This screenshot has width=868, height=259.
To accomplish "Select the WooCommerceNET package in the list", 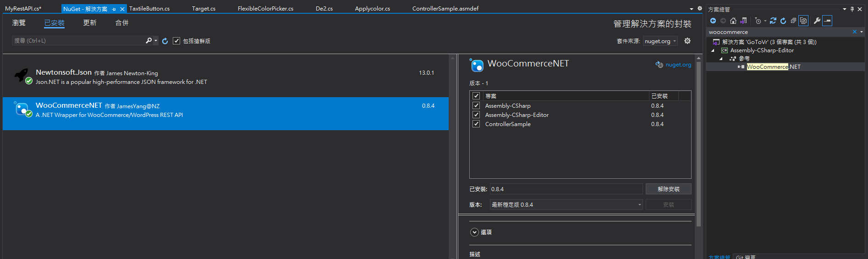I will (225, 114).
